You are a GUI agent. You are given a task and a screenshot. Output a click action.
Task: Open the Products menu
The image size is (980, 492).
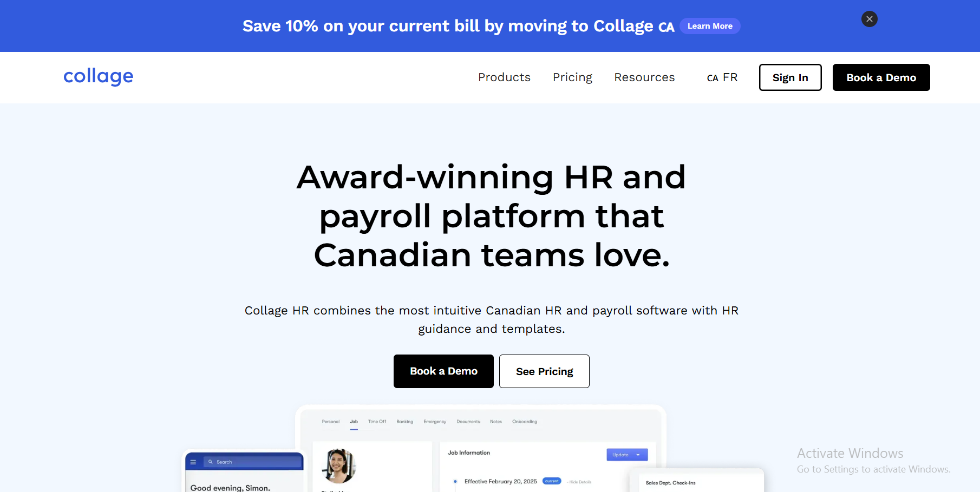[x=504, y=77]
